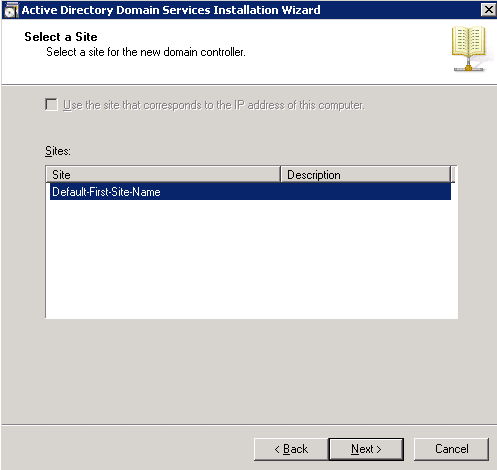Go to next wizard step
Image resolution: width=497 pixels, height=470 pixels.
[366, 449]
